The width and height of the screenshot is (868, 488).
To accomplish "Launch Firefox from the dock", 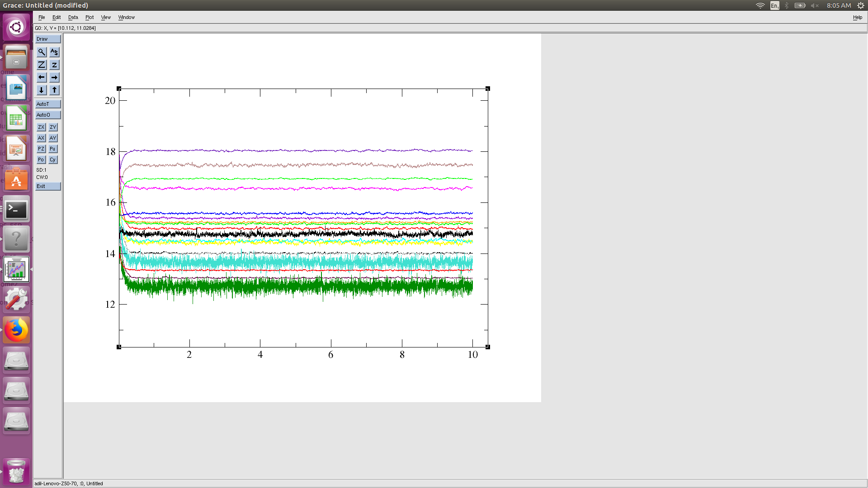I will (x=16, y=330).
